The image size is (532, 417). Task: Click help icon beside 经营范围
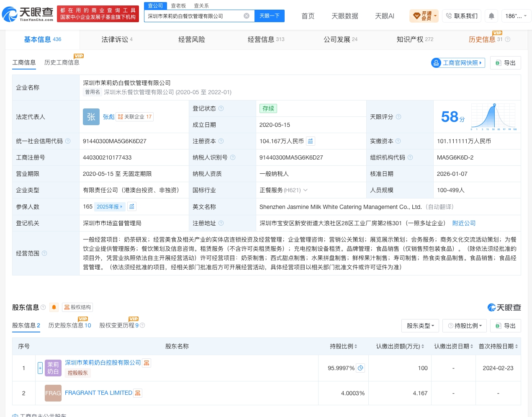[44, 253]
